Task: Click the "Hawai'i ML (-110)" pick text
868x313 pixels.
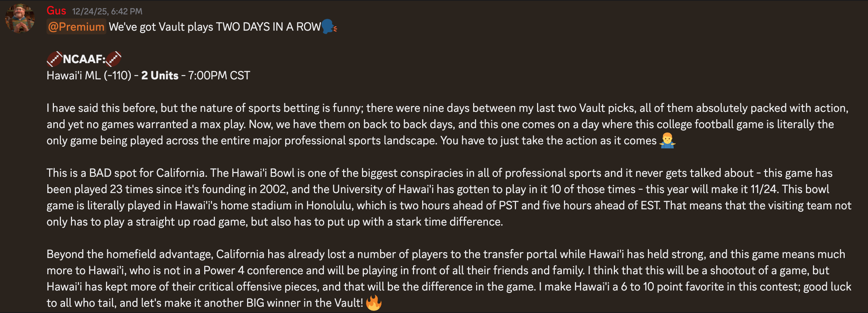Action: click(89, 76)
